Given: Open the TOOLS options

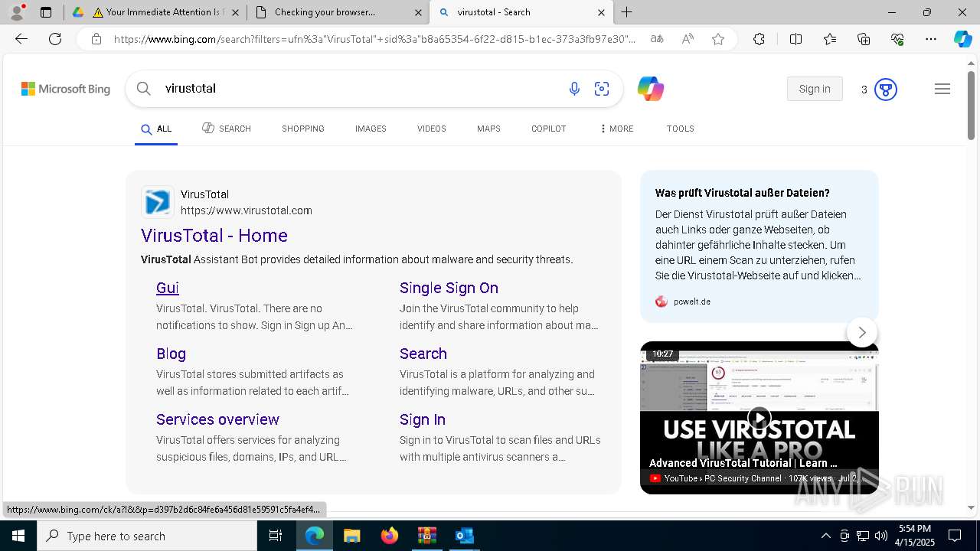Looking at the screenshot, I should 681,129.
